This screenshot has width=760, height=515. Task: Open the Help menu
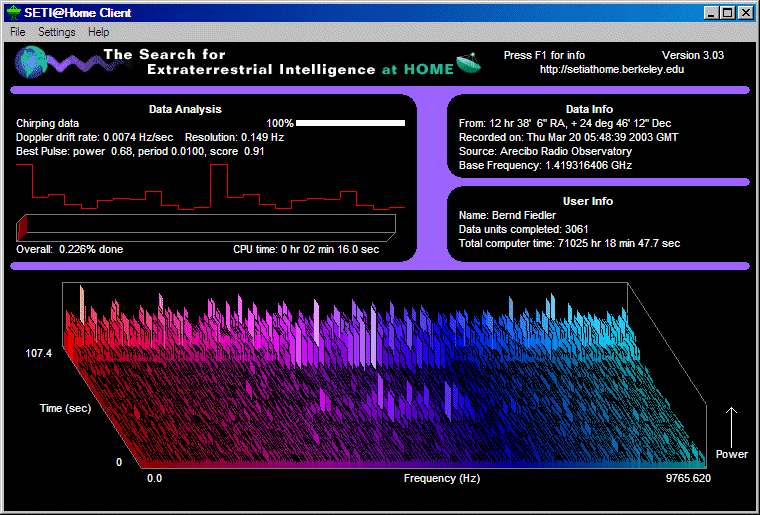pos(98,32)
